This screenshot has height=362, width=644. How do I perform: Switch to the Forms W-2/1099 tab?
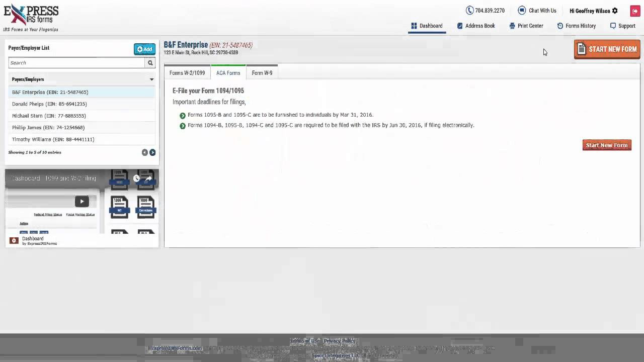tap(187, 73)
